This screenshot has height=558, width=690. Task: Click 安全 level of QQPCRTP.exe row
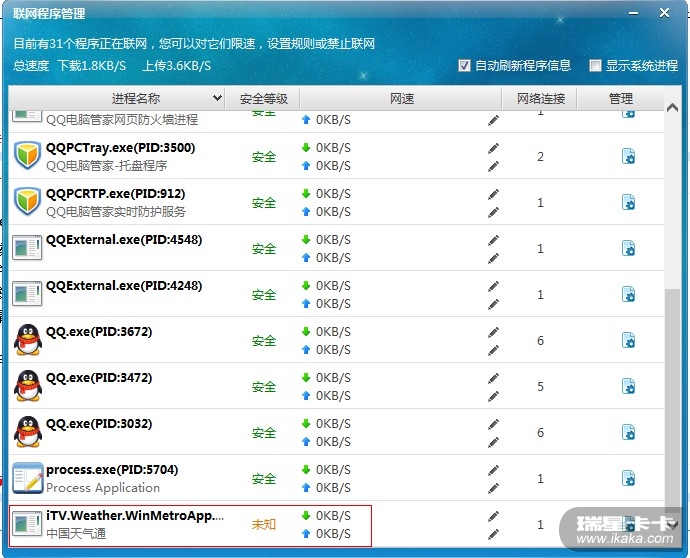(x=264, y=203)
